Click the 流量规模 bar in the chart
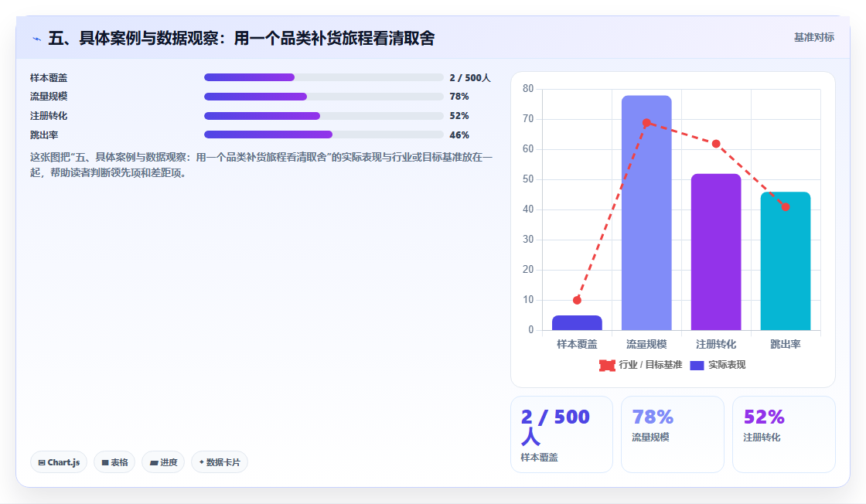This screenshot has width=866, height=504. (646, 213)
